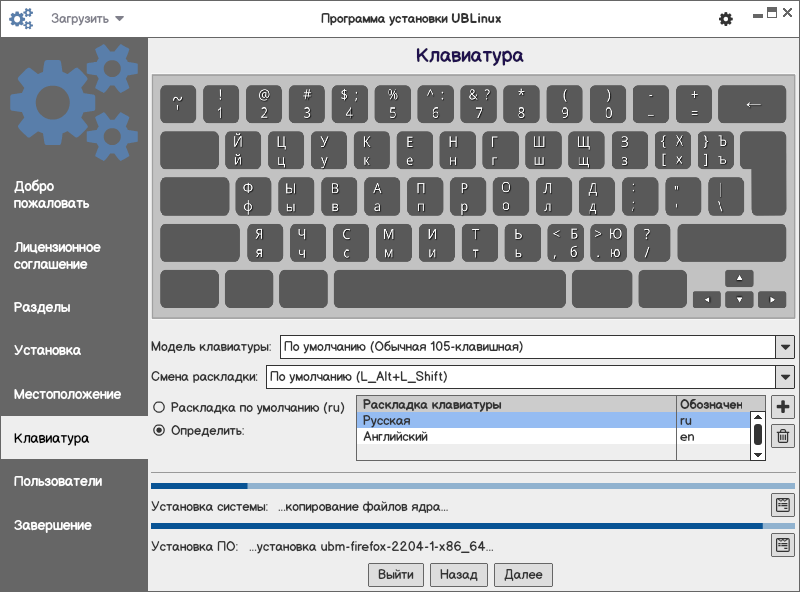Image resolution: width=800 pixels, height=592 pixels.
Task: Select the "Определить" radio button
Action: pos(159,430)
